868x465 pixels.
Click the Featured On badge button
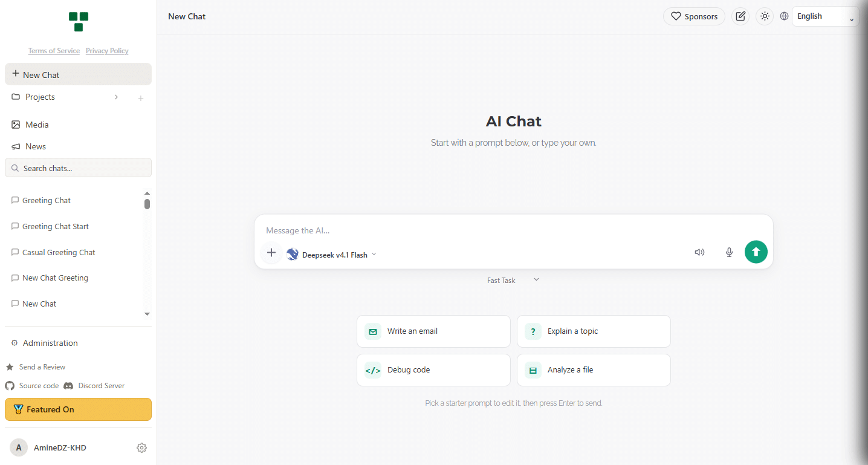point(78,409)
